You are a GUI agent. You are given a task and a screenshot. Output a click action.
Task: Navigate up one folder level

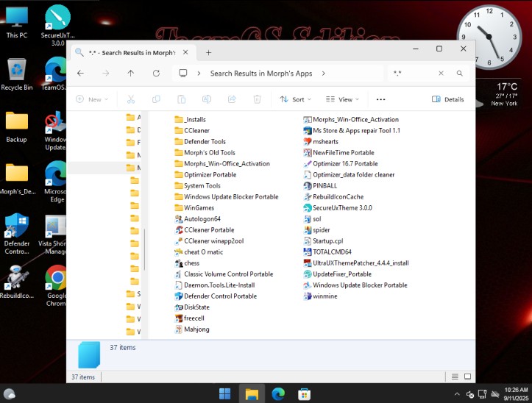coord(131,74)
